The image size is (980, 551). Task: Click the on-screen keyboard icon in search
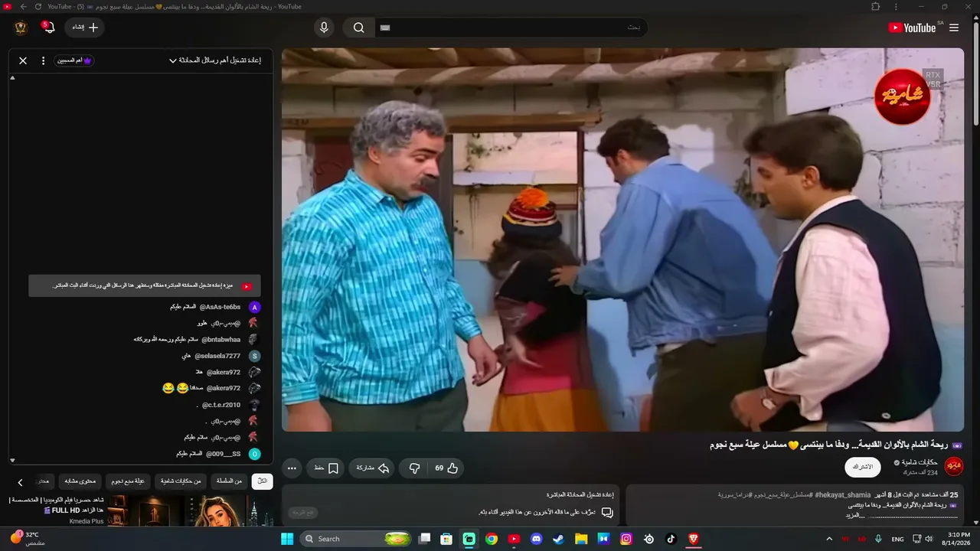pyautogui.click(x=385, y=28)
